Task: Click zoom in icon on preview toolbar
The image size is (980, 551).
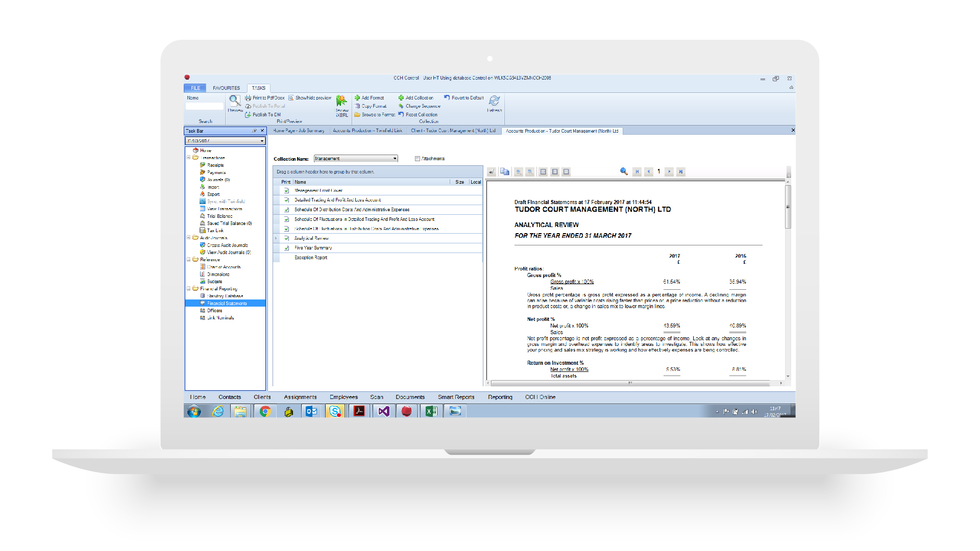Action: pyautogui.click(x=519, y=172)
